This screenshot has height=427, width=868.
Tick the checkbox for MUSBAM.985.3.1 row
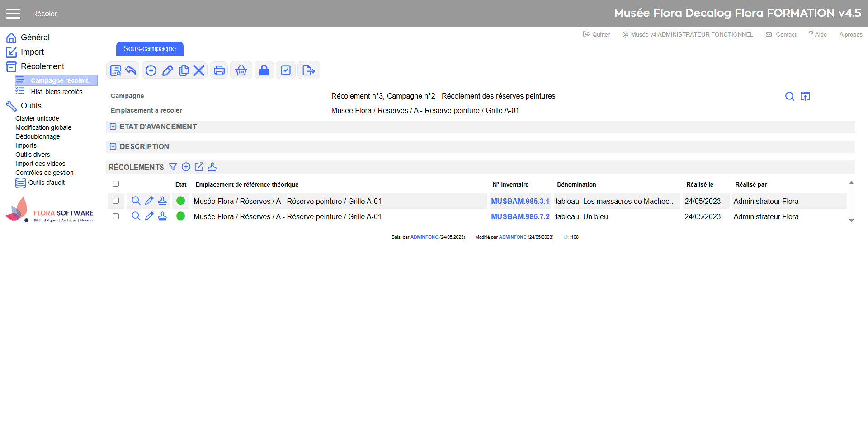[116, 201]
